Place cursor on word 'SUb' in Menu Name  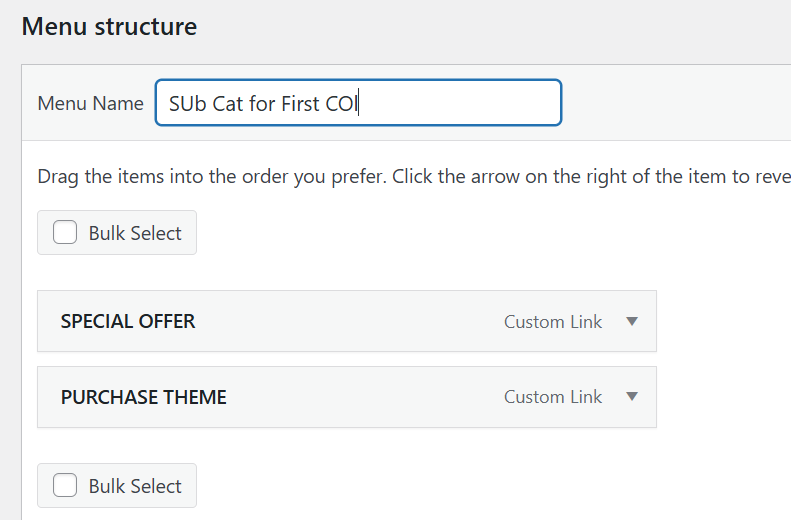(x=188, y=103)
